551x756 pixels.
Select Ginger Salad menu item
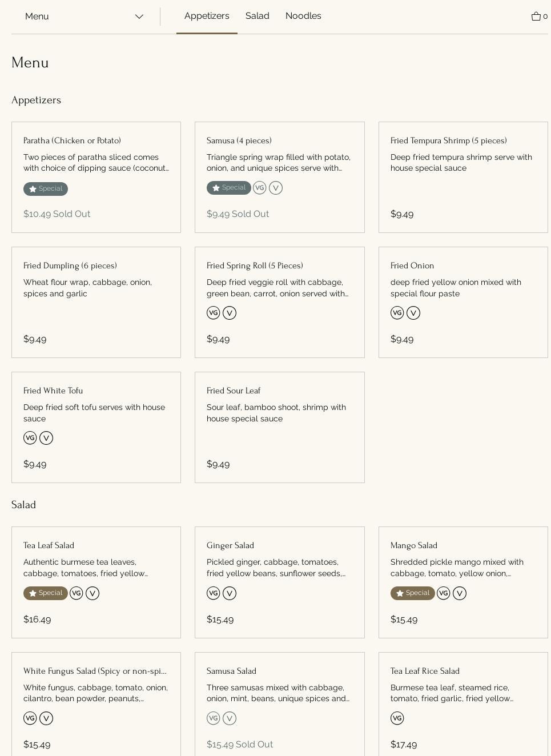coord(279,582)
